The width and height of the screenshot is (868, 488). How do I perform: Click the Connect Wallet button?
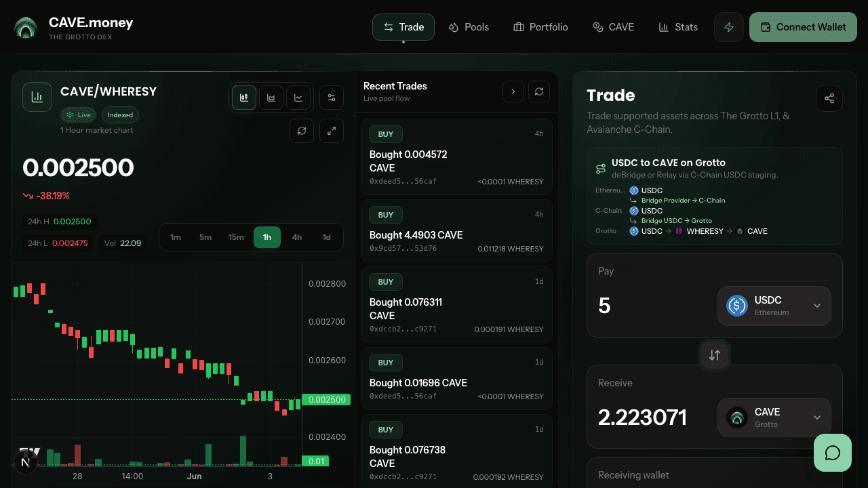pyautogui.click(x=804, y=27)
